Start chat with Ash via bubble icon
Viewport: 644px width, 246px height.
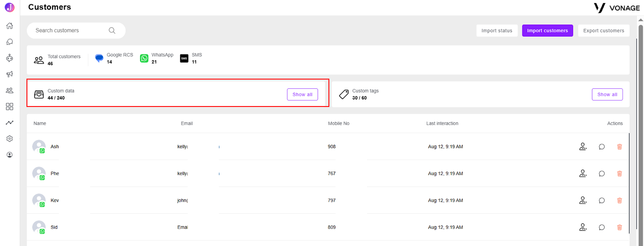[x=602, y=147]
